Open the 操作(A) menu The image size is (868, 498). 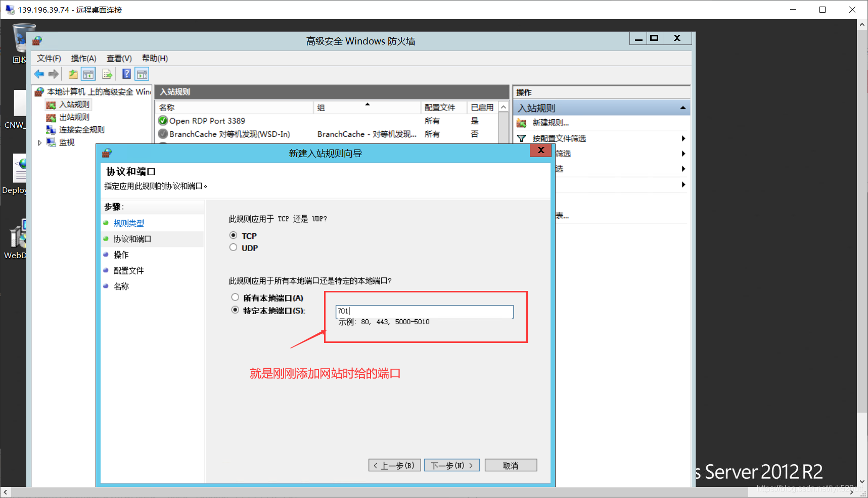click(83, 58)
